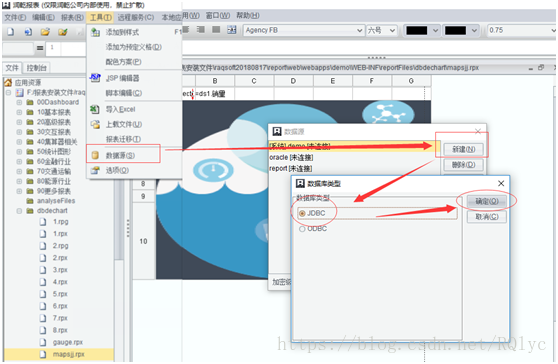
Task: Expand the 50统计图形 folder node
Action: (x=19, y=152)
